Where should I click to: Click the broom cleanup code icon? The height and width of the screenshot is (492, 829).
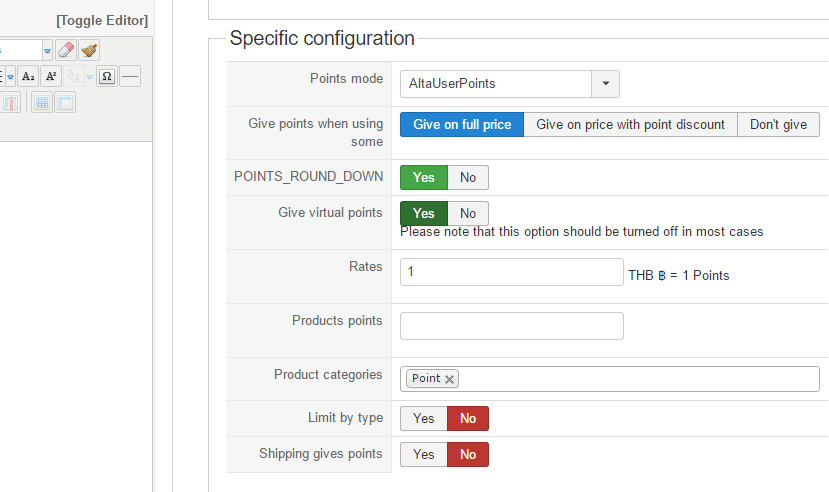tap(89, 50)
